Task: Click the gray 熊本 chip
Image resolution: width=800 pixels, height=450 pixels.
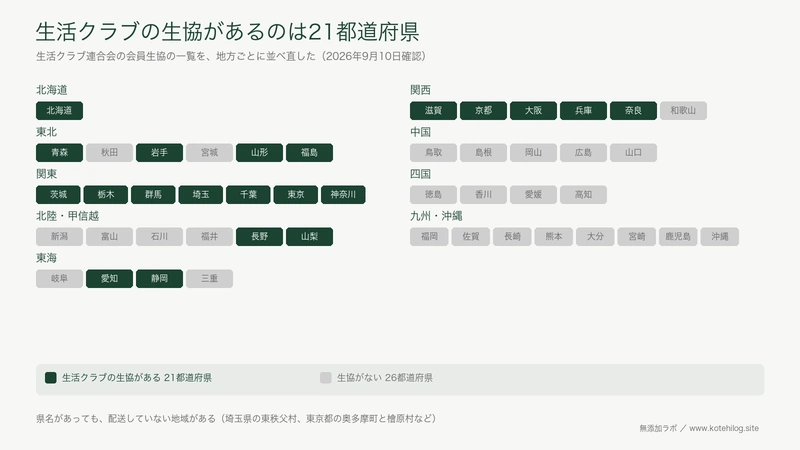Action: tap(554, 237)
